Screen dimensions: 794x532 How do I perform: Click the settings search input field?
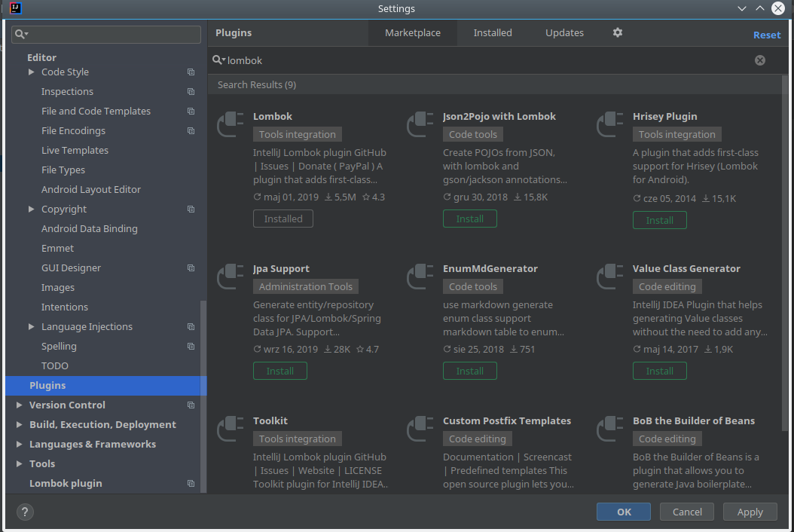(105, 34)
